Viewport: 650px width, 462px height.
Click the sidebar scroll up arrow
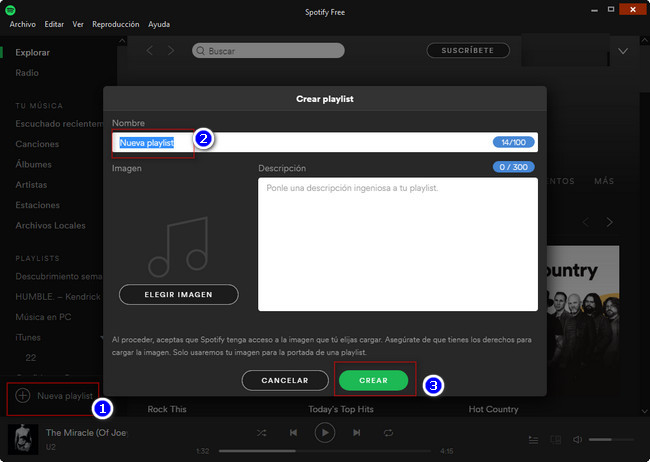(x=121, y=41)
